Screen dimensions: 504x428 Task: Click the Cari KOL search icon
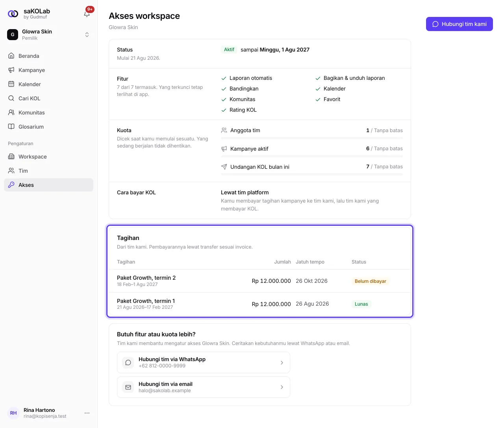(11, 98)
